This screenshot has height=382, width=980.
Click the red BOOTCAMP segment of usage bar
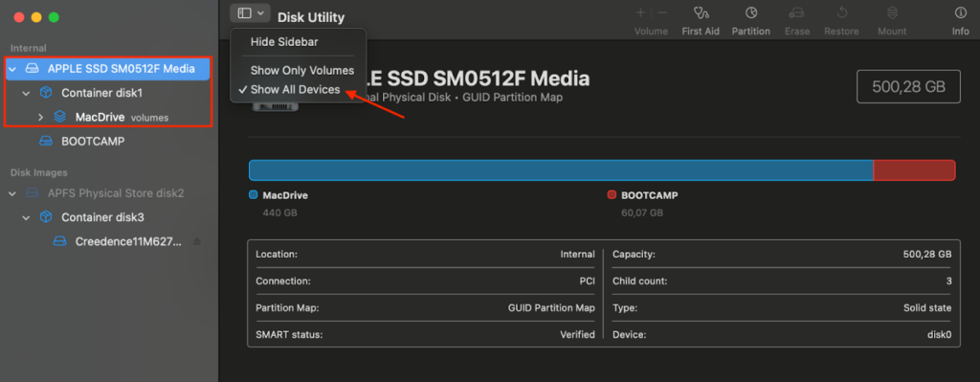(914, 170)
